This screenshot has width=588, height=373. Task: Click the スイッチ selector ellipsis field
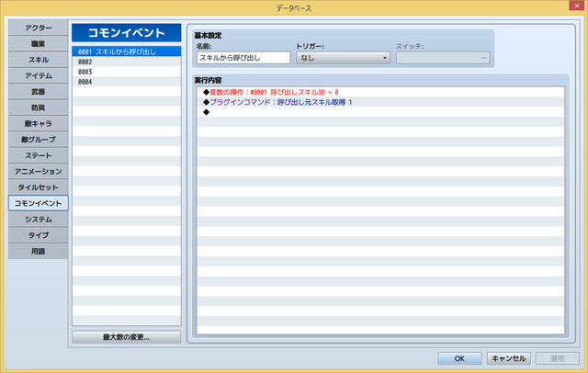click(x=443, y=58)
